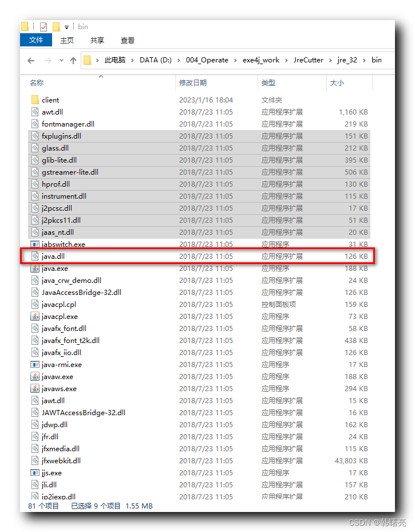Screen dimensions: 415x532
Task: Sort by 大小 column header
Action: (x=337, y=83)
